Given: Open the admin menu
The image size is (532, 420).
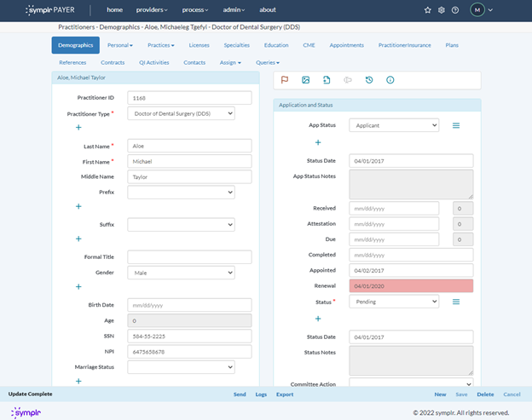Looking at the screenshot, I should click(234, 10).
